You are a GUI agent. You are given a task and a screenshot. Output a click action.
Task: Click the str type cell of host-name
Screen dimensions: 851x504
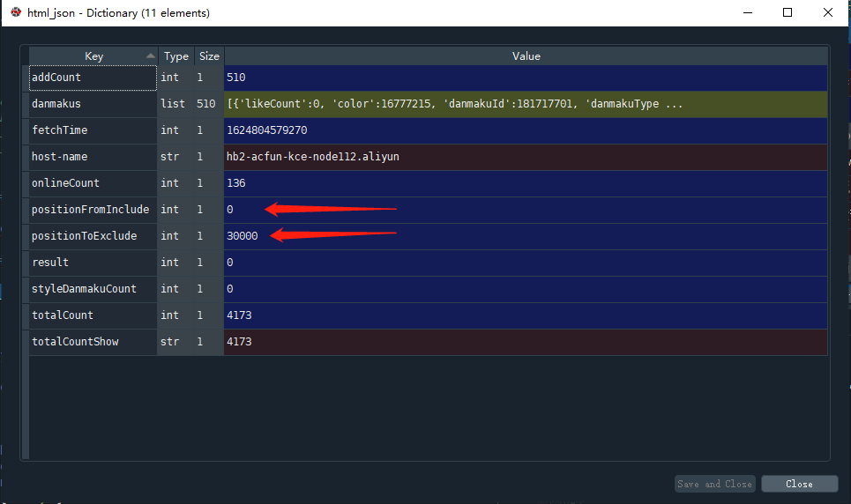click(x=175, y=157)
